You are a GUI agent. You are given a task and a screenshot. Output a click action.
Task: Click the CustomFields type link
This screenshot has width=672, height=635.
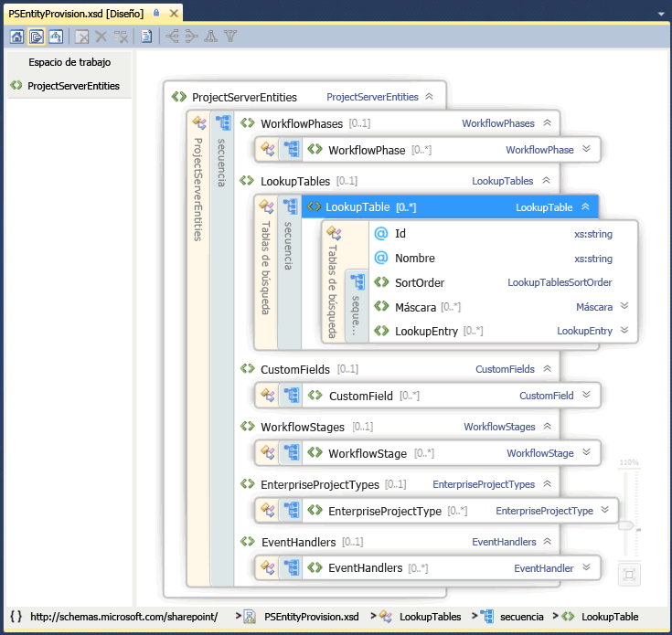tap(505, 369)
